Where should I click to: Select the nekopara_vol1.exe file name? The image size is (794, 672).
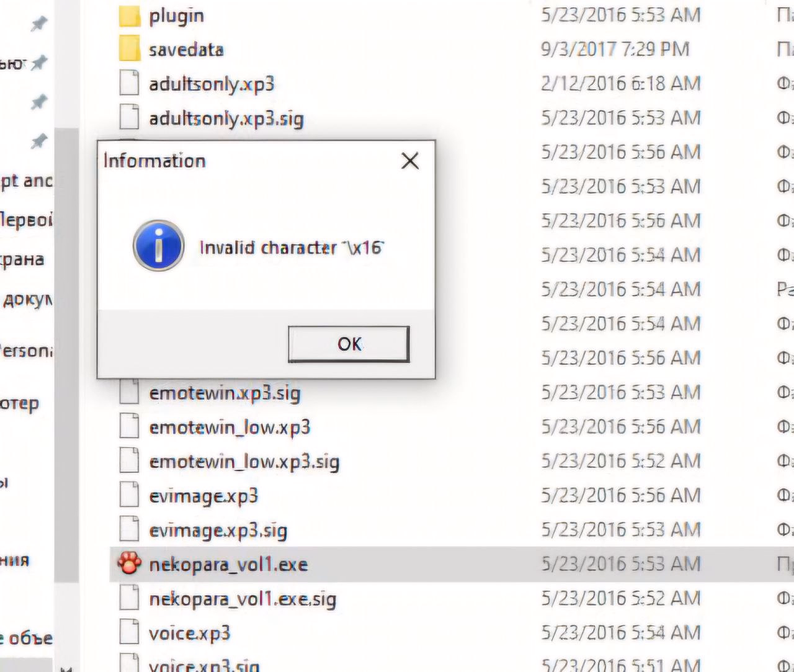[228, 565]
